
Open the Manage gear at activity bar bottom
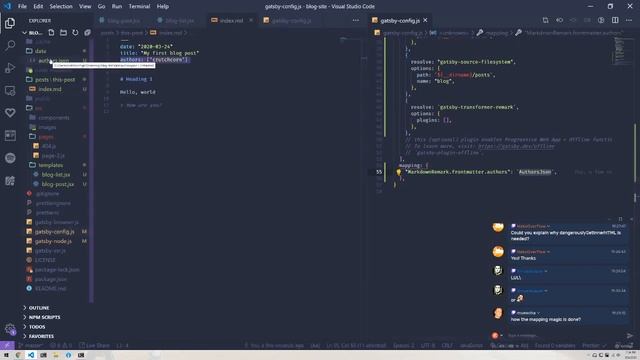10,329
